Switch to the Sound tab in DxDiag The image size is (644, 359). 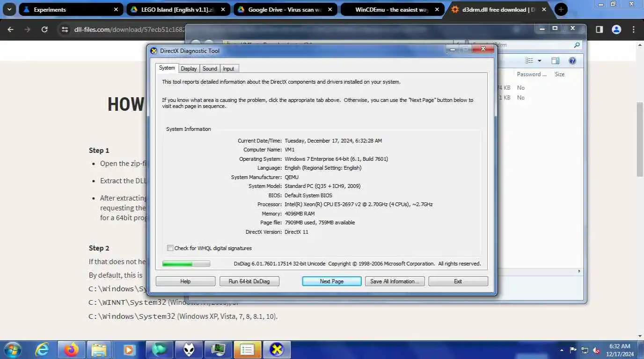click(210, 69)
